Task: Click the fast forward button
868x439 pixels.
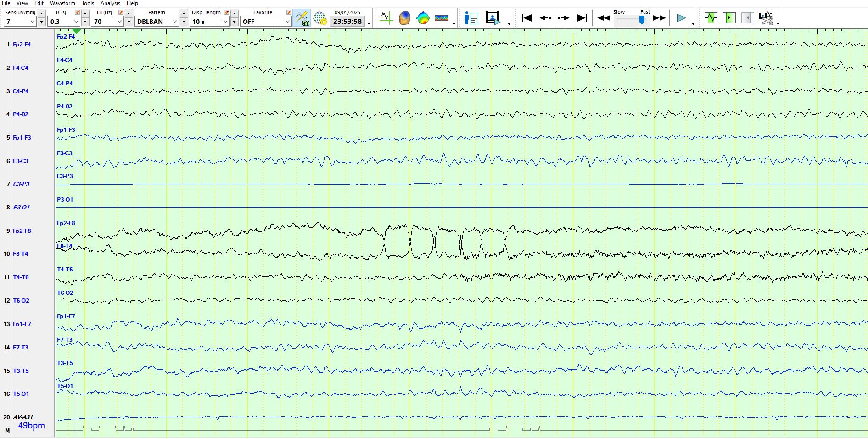Action: click(x=659, y=18)
